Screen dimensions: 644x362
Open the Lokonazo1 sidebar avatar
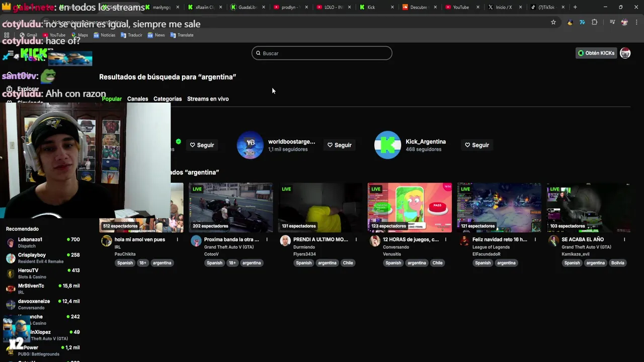[11, 243]
